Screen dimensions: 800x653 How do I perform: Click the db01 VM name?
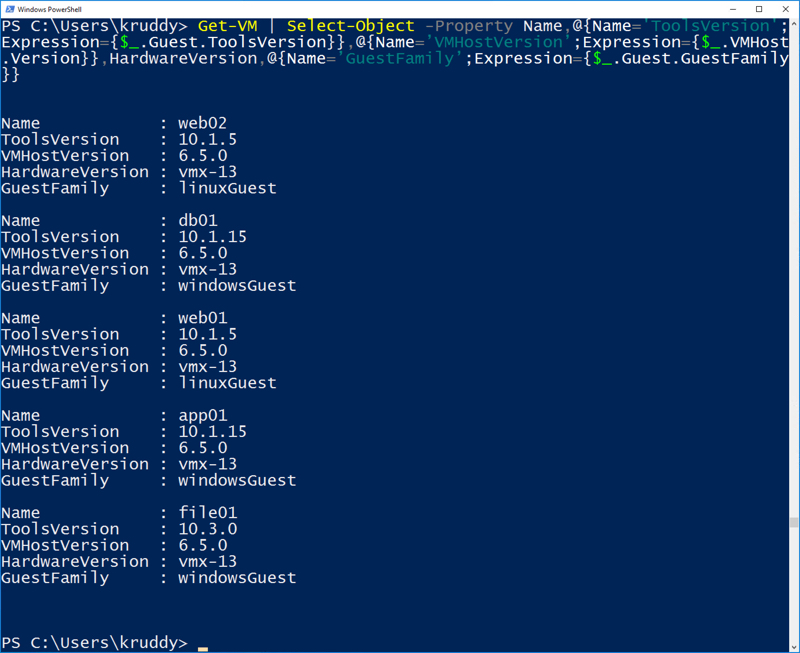[x=198, y=221]
